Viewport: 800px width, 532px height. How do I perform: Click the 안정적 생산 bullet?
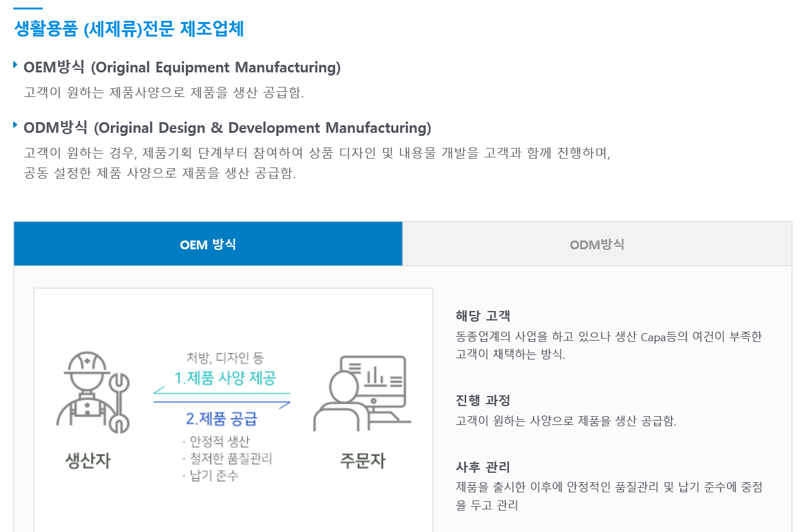[x=216, y=441]
